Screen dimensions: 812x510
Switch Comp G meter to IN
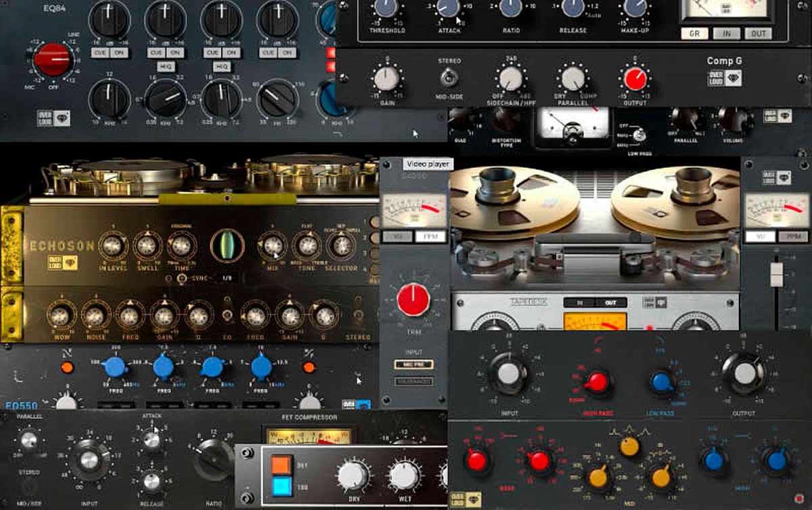[727, 33]
